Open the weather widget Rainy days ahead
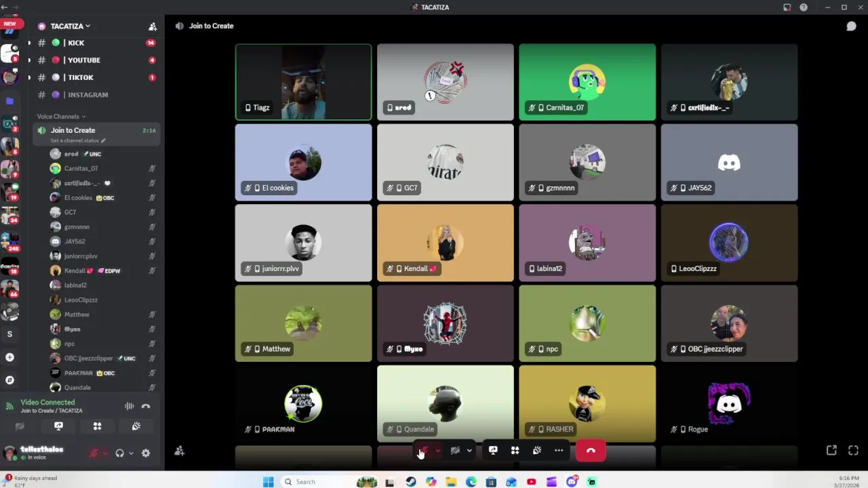 pos(31,481)
